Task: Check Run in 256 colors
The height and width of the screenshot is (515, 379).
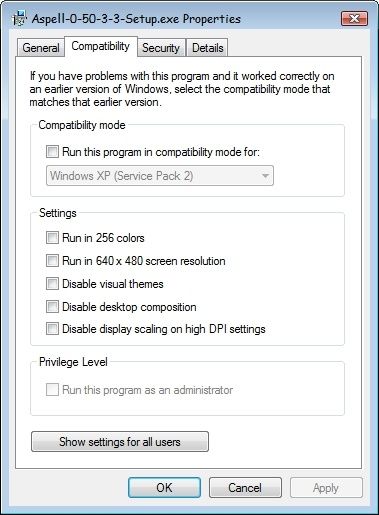Action: coord(52,238)
